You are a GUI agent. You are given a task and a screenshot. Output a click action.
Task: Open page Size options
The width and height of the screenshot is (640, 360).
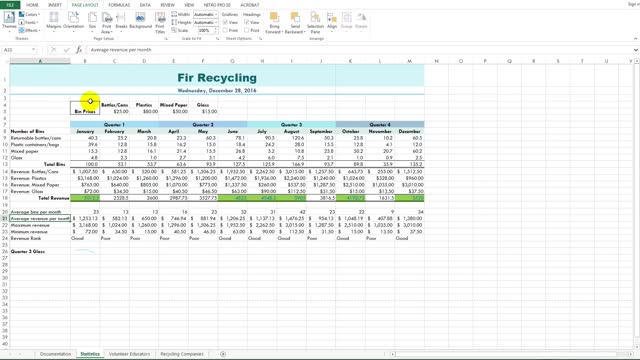pos(93,22)
